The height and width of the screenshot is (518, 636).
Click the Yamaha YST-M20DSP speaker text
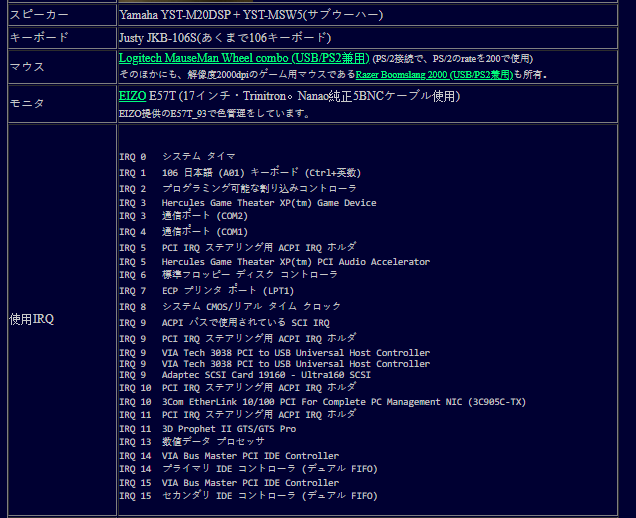click(250, 15)
